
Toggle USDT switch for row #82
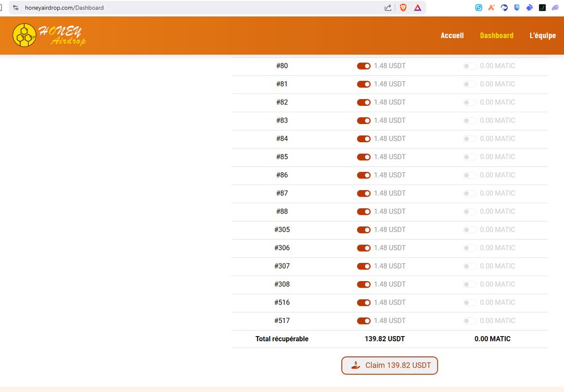click(x=364, y=102)
